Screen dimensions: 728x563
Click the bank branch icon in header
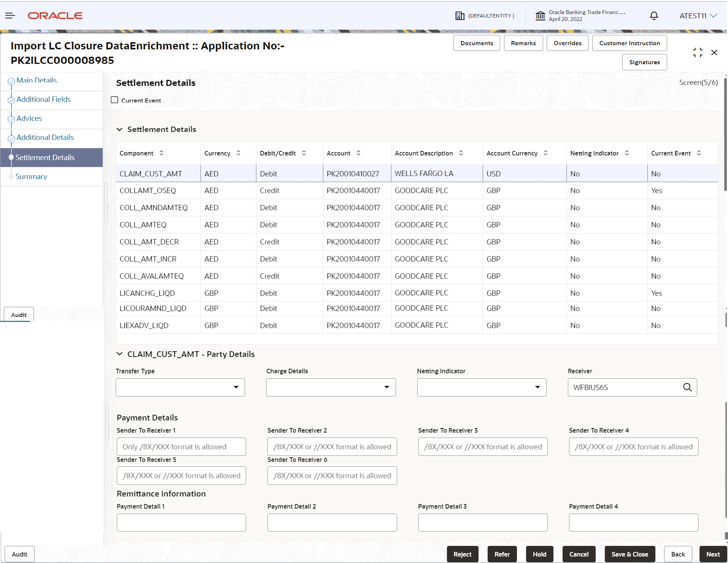[x=540, y=16]
